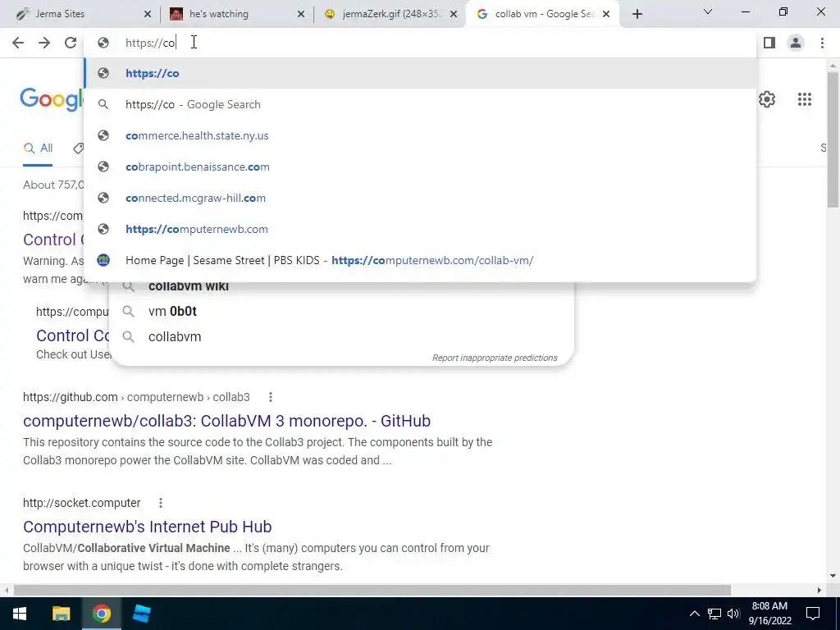Click the horizontal scrollbar thumb

(x=372, y=590)
